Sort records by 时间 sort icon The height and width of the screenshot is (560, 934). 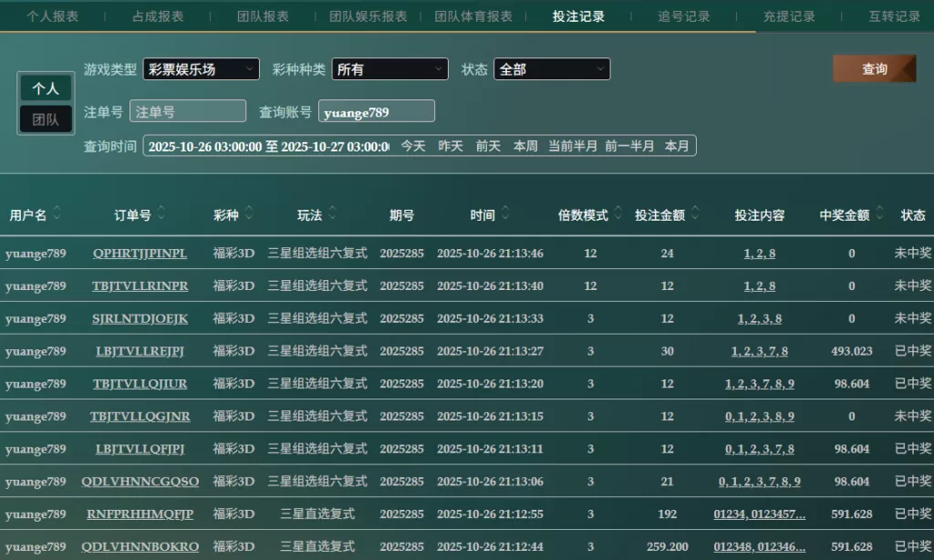(x=506, y=213)
